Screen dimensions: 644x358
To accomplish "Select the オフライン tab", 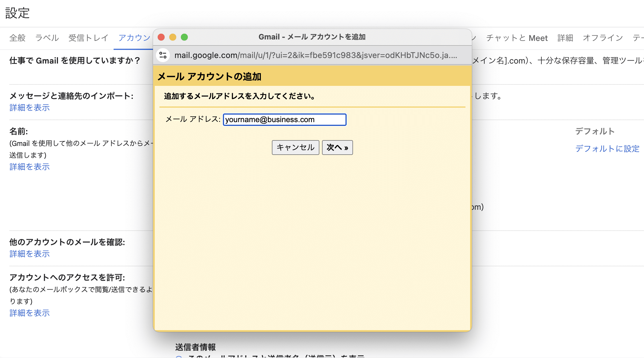I will tap(603, 38).
